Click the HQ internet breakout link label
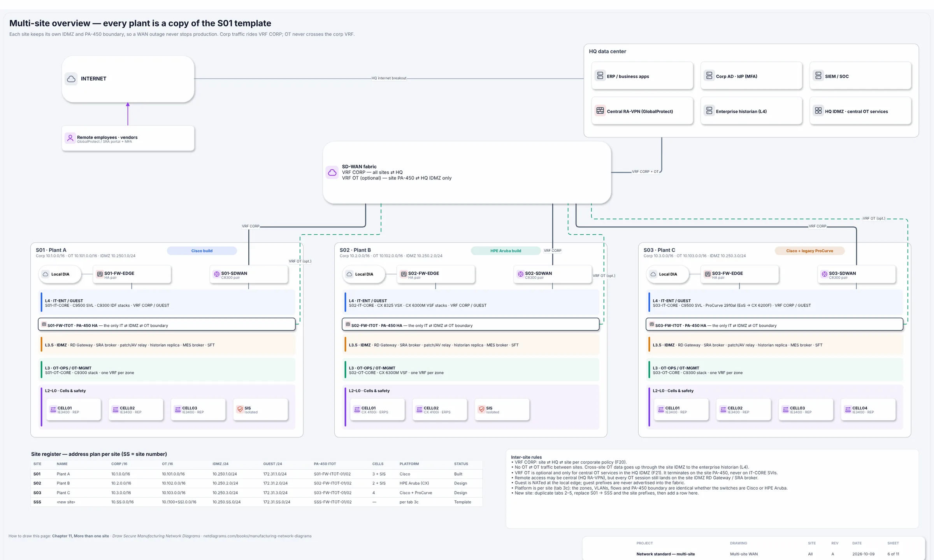934x560 pixels. click(389, 78)
